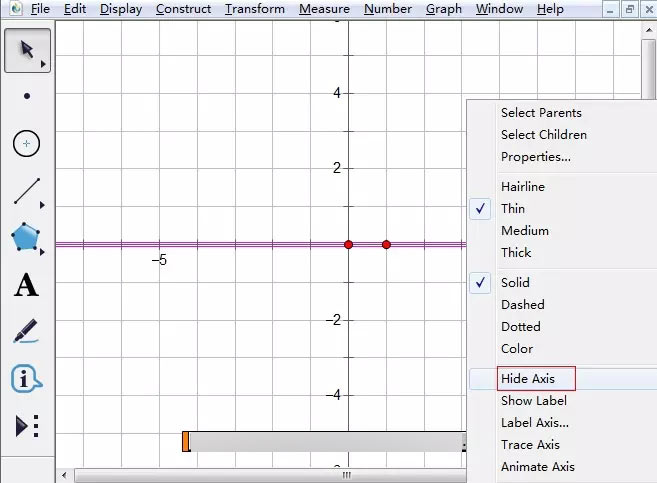
Task: Set line width to Thin
Action: [512, 209]
